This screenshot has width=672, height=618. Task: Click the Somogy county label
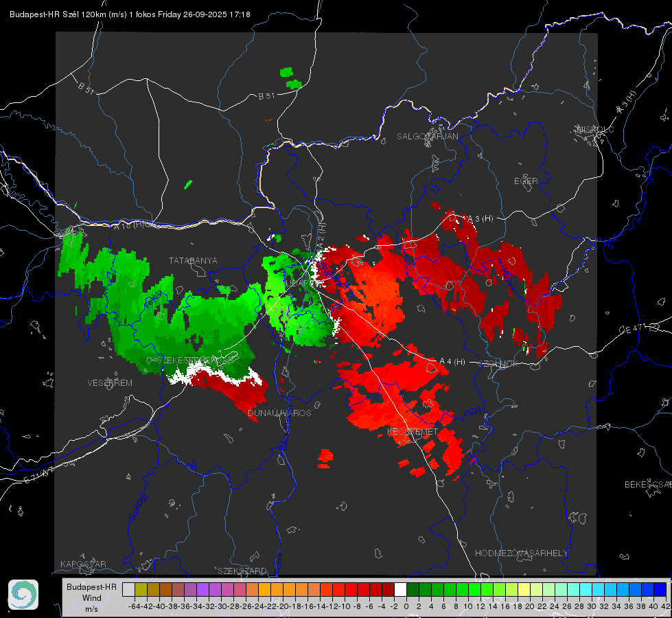(x=137, y=507)
